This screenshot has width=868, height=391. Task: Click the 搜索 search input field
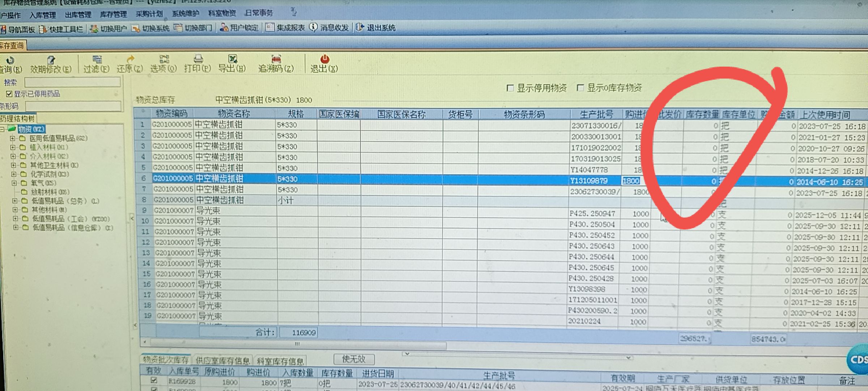point(72,82)
